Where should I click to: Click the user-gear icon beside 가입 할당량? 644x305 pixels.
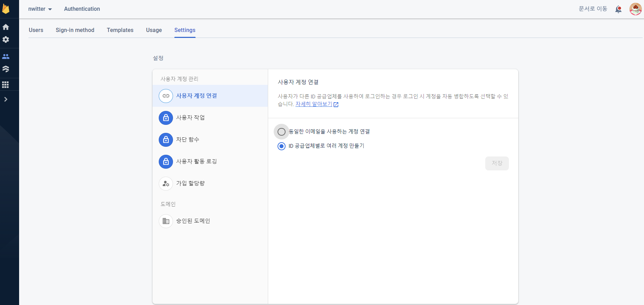pyautogui.click(x=166, y=184)
